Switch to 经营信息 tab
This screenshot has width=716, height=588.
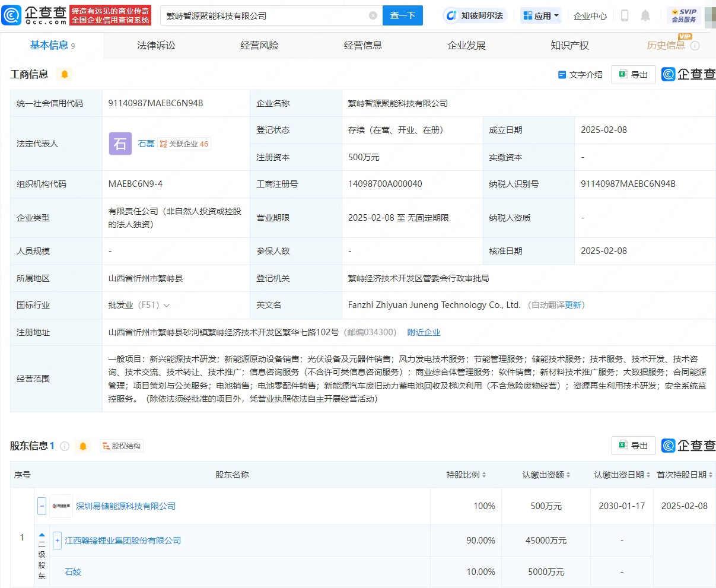[363, 45]
